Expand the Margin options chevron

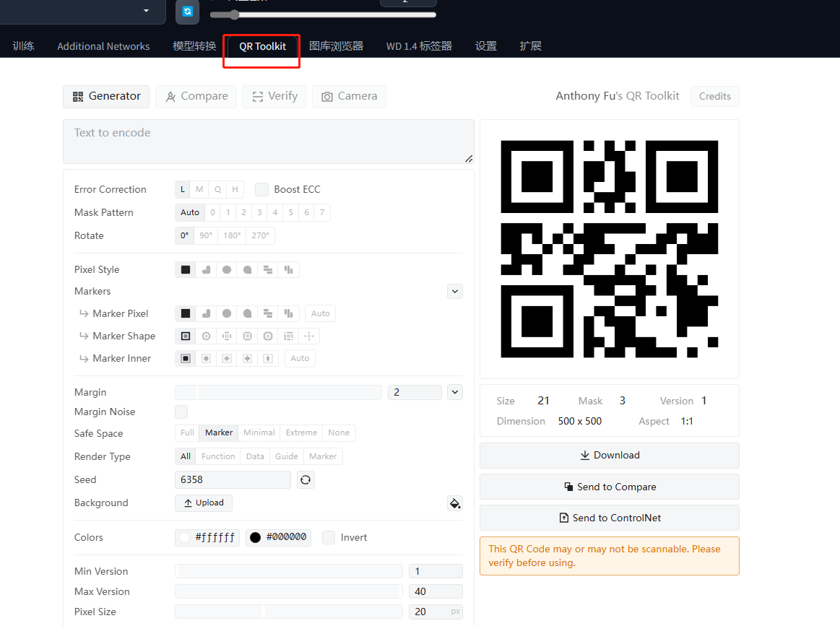[x=455, y=392]
